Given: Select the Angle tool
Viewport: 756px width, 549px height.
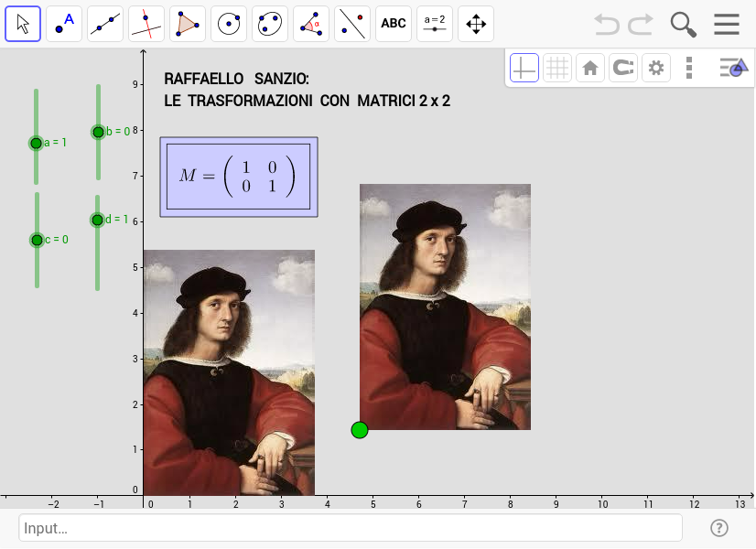Looking at the screenshot, I should coord(311,24).
